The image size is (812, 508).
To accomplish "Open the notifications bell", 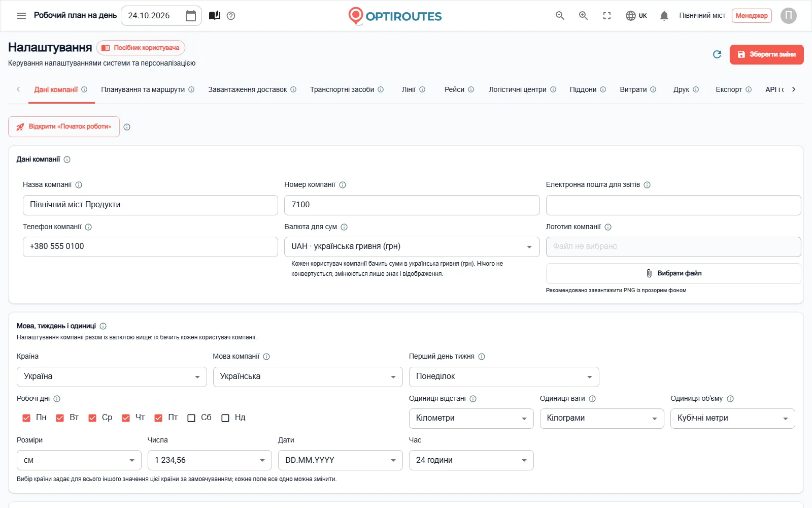I will pos(664,16).
